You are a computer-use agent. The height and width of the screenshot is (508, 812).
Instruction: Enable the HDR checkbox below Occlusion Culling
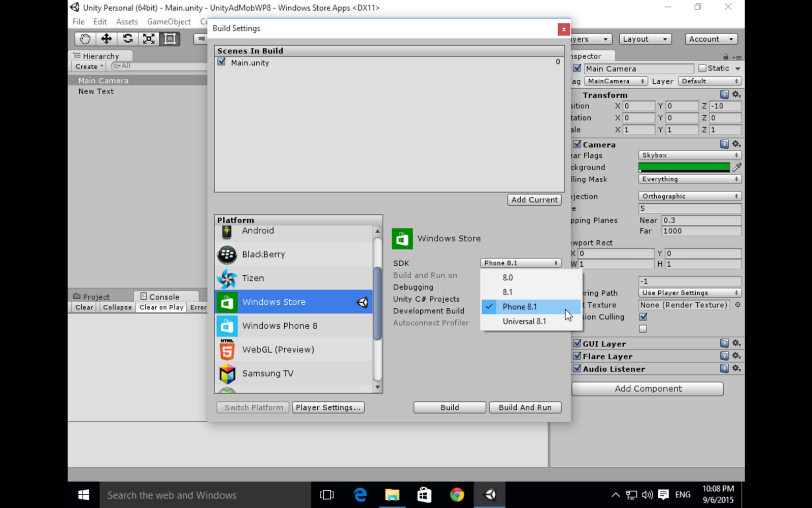pyautogui.click(x=643, y=329)
